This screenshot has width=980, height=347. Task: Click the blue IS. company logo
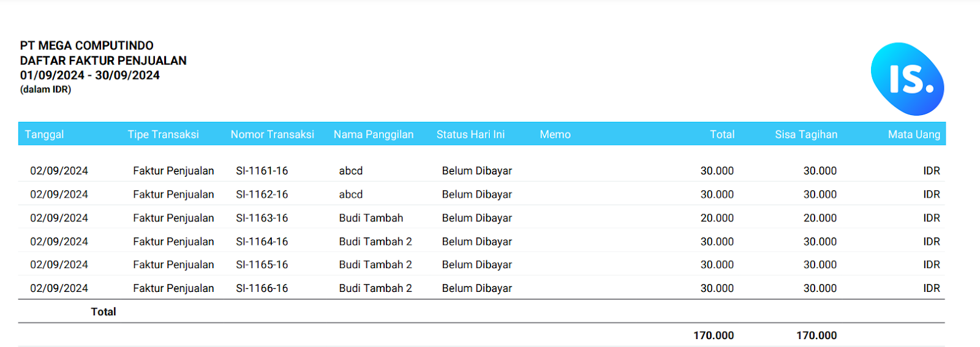tap(908, 79)
